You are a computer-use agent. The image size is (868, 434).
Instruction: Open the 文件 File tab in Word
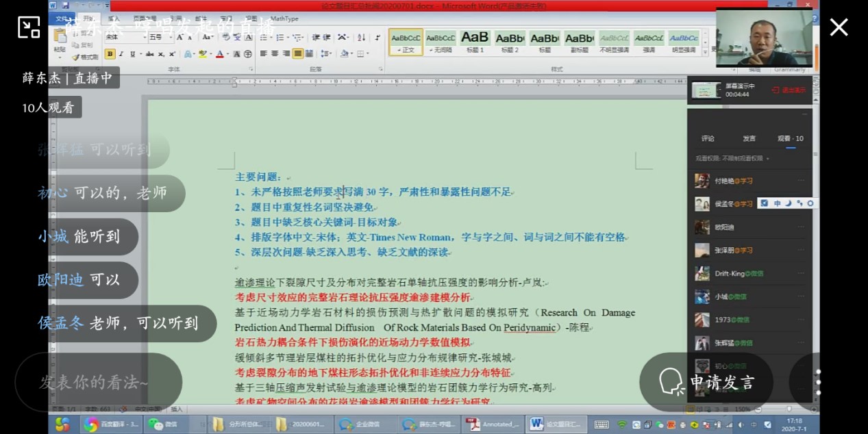tap(62, 19)
